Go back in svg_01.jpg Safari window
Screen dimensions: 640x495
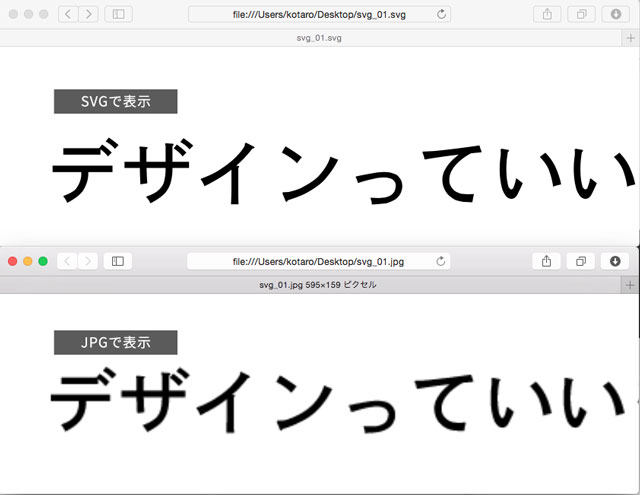pos(67,261)
